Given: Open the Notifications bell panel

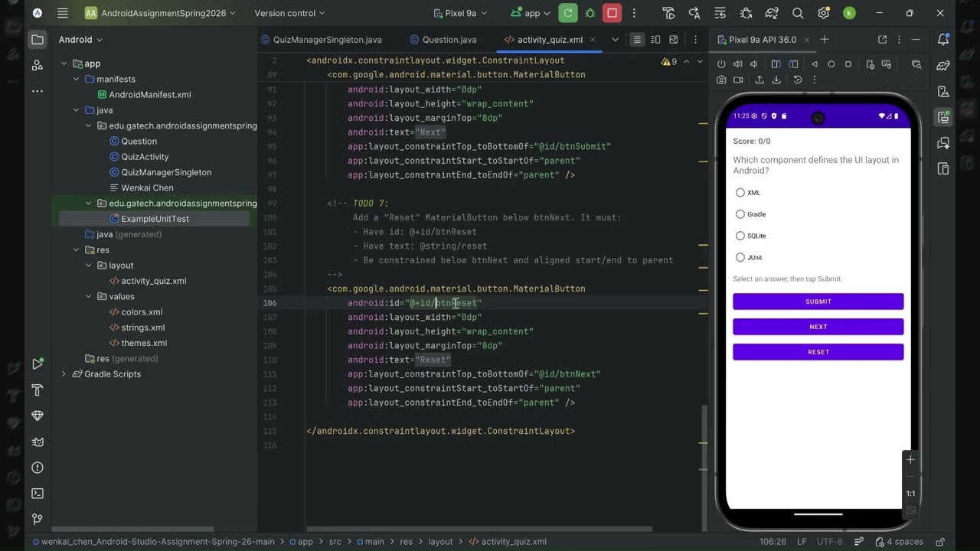Looking at the screenshot, I should (943, 40).
